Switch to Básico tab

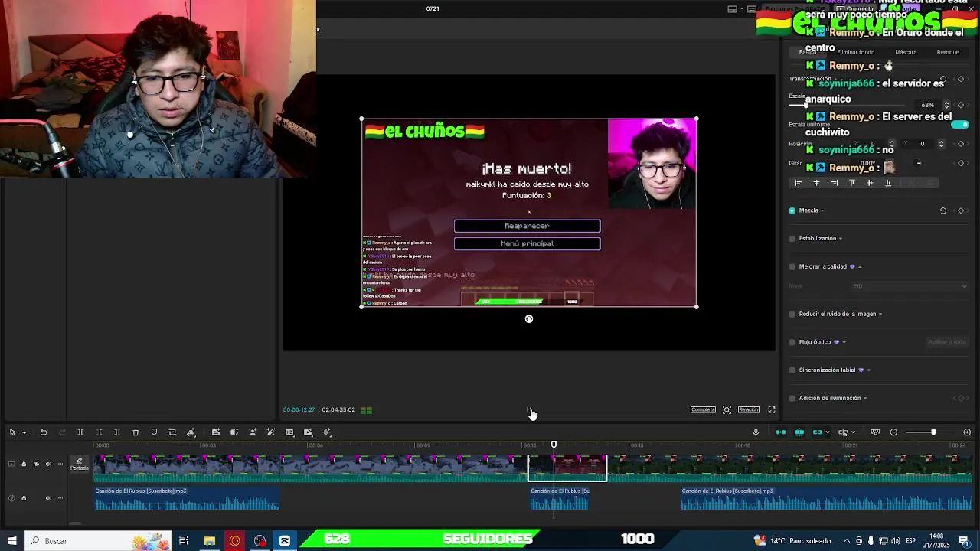[x=808, y=52]
